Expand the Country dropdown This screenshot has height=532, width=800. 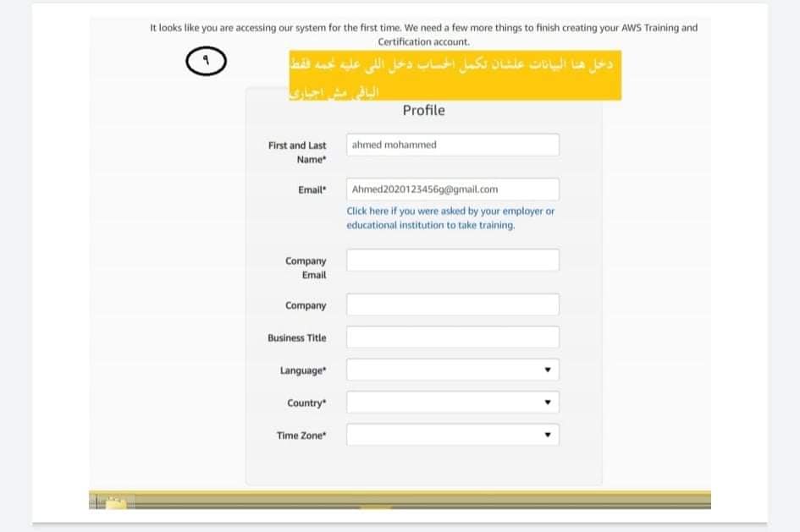[x=453, y=403]
